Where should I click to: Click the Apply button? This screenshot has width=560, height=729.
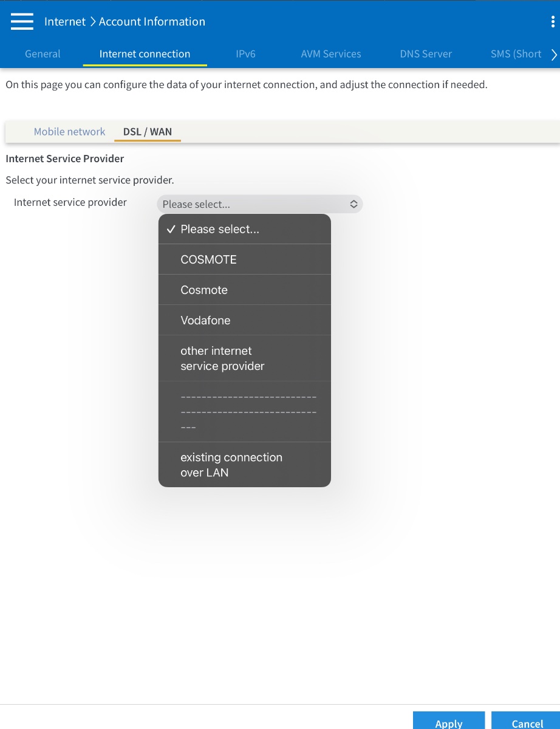(x=449, y=721)
